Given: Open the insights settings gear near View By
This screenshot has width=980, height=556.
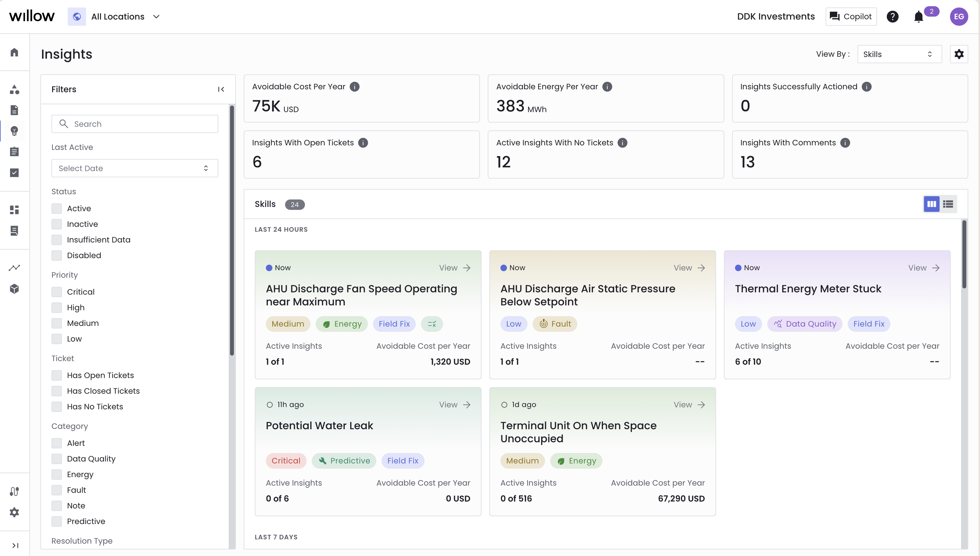Looking at the screenshot, I should [959, 54].
